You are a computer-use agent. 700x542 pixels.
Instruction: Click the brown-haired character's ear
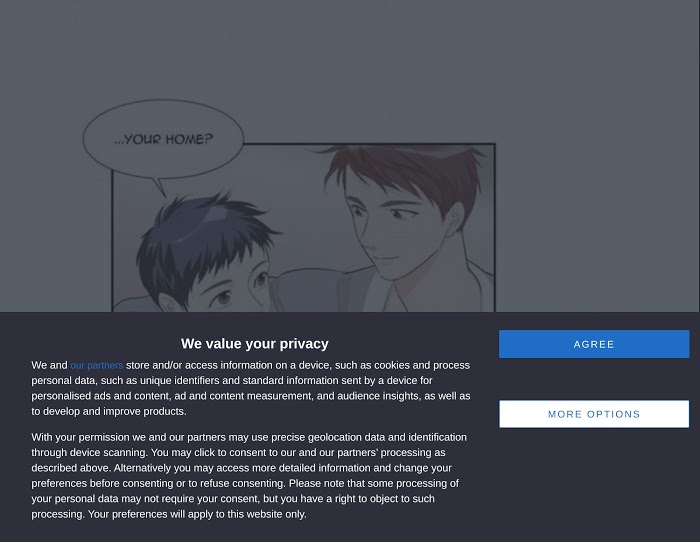point(454,220)
